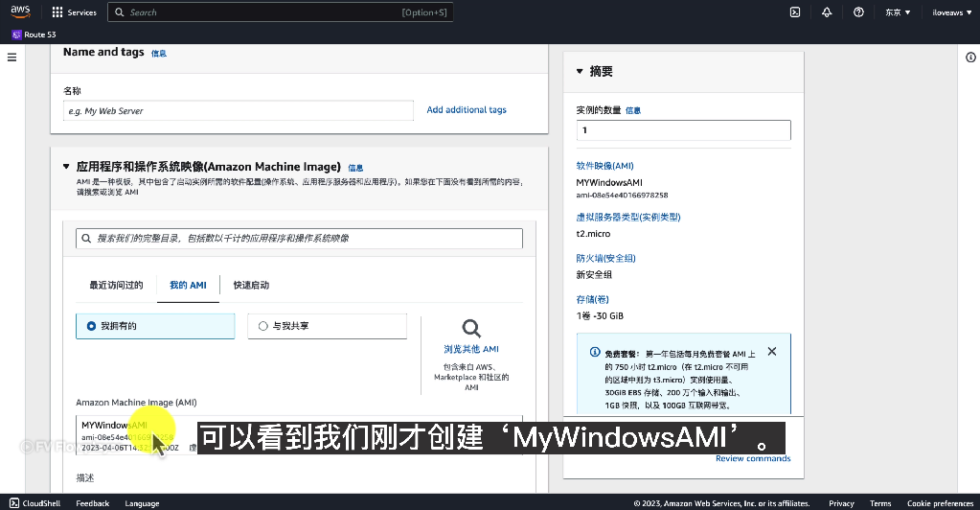This screenshot has width=980, height=510.
Task: Open Feedback in the footer
Action: pyautogui.click(x=93, y=503)
